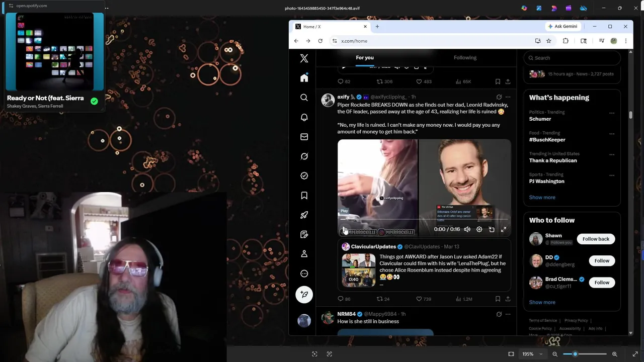Open options for PJ Washington trend

point(612,175)
